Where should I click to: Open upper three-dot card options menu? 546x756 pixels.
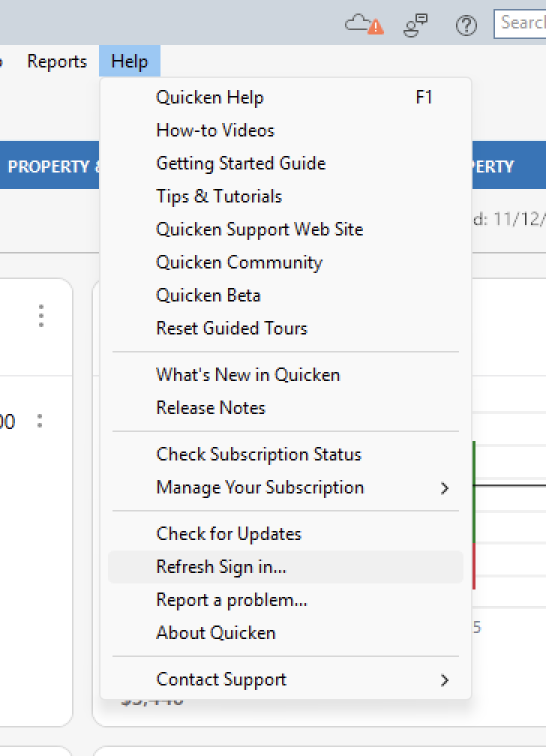click(41, 316)
